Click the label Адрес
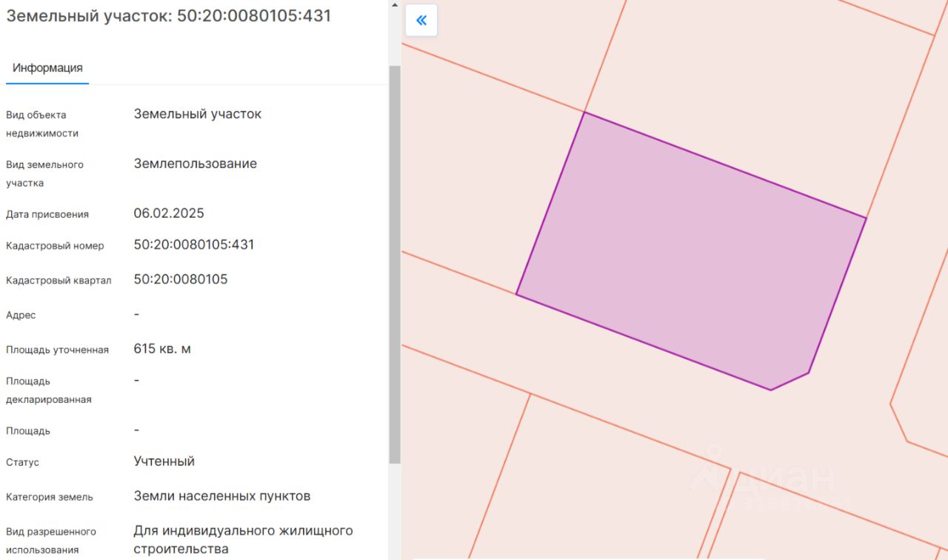This screenshot has height=560, width=948. 21,316
